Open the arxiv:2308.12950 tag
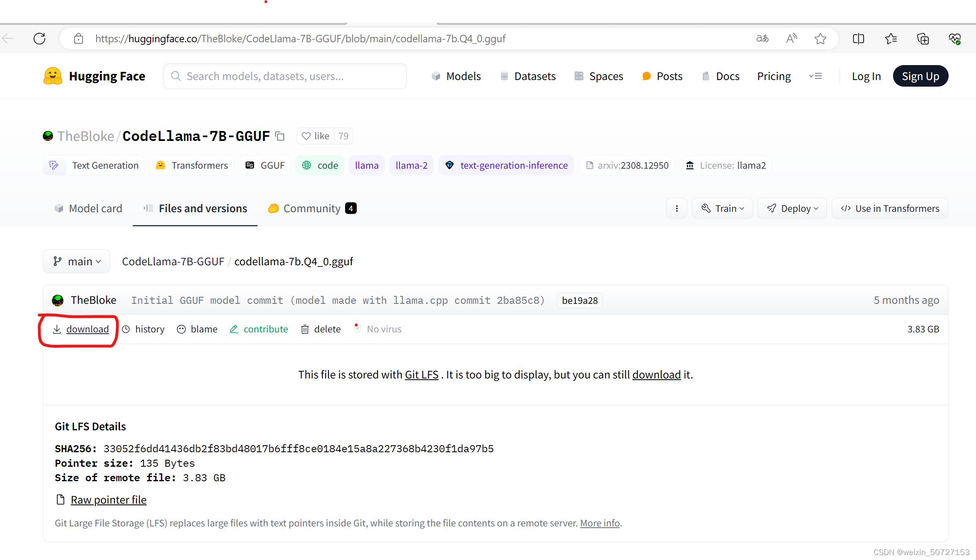 click(x=627, y=165)
